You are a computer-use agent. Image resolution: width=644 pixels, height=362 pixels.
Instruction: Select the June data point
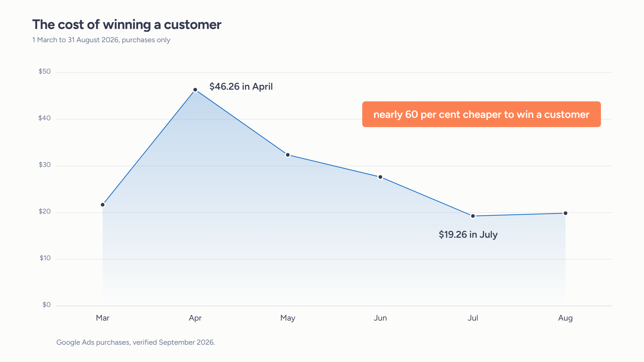(x=380, y=177)
